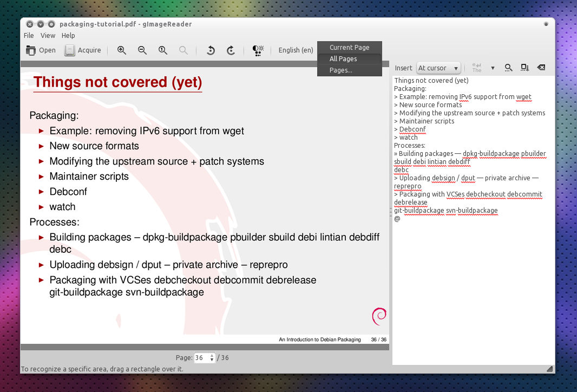The height and width of the screenshot is (392, 577).
Task: Clear the output text pane
Action: [541, 68]
